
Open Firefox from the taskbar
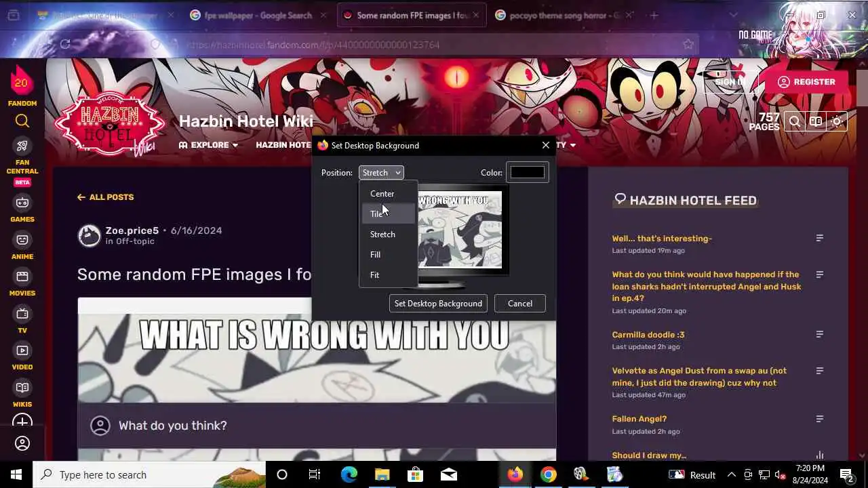pos(515,474)
